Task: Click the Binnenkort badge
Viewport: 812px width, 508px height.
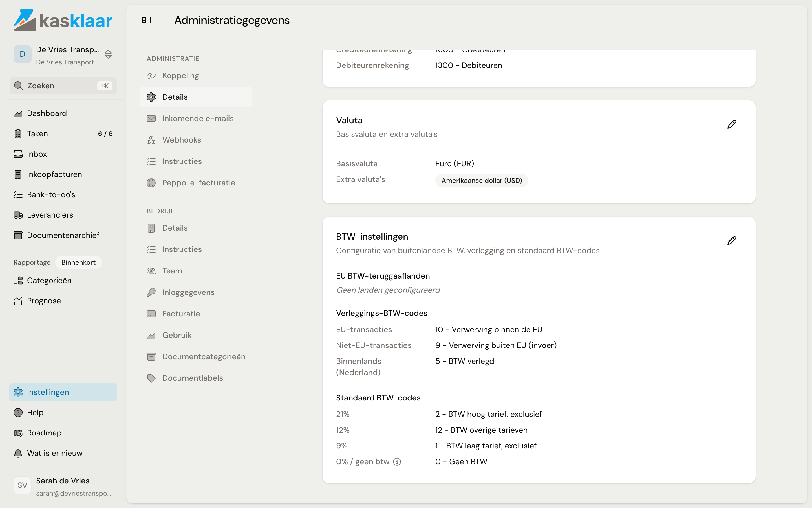Action: 78,262
